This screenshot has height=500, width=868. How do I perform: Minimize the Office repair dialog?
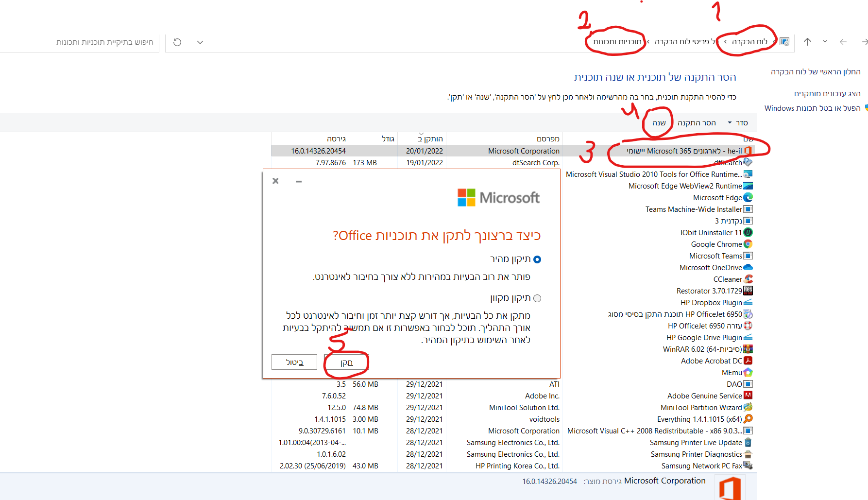(x=299, y=181)
